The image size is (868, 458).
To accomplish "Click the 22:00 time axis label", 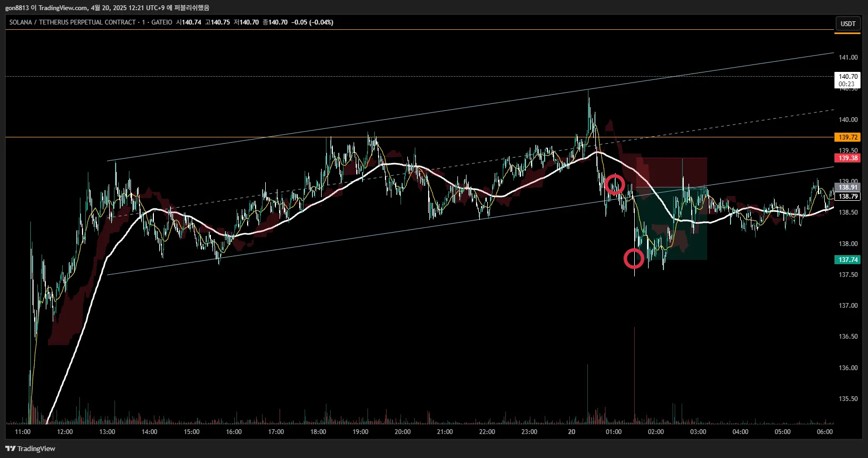I will pos(487,432).
